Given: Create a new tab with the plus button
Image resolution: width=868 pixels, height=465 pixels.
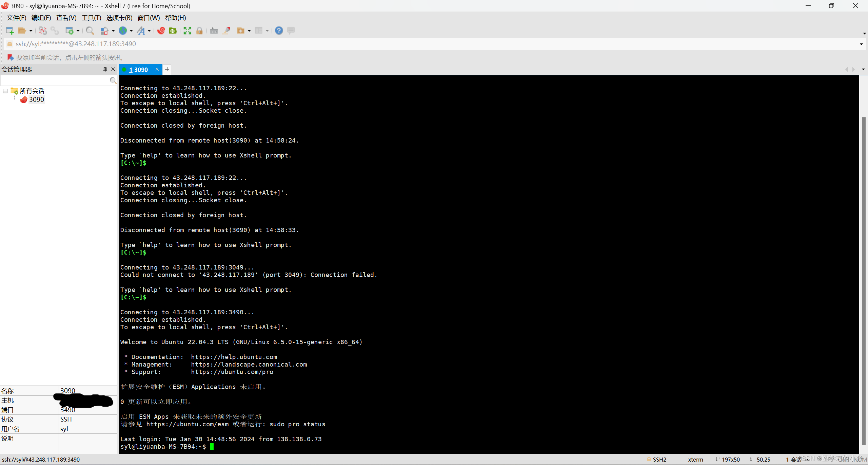Looking at the screenshot, I should 167,69.
